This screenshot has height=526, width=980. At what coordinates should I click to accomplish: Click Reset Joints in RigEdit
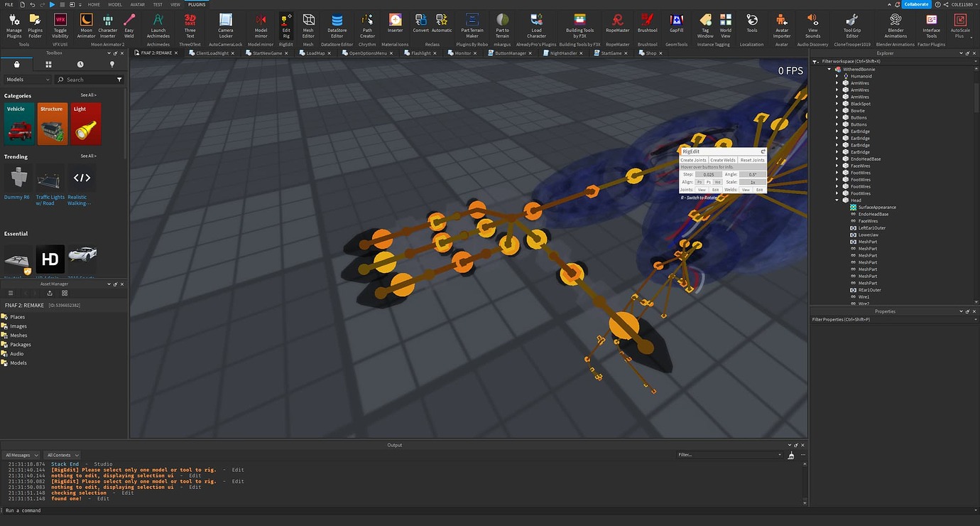(x=753, y=160)
